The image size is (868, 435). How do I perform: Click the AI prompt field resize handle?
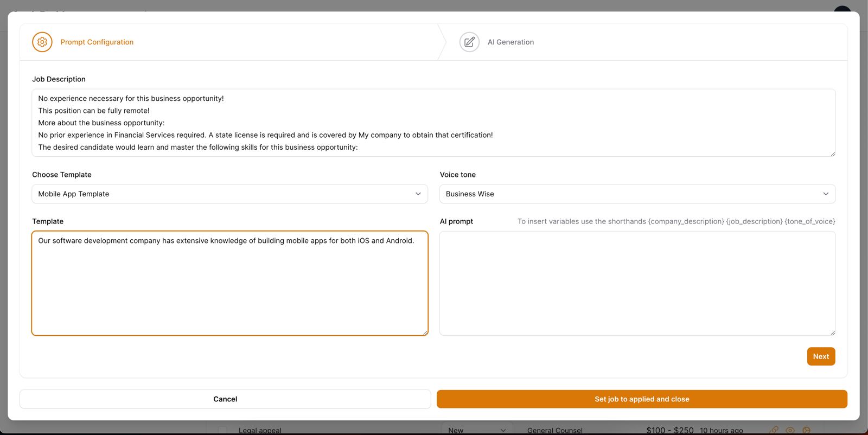[x=833, y=332]
